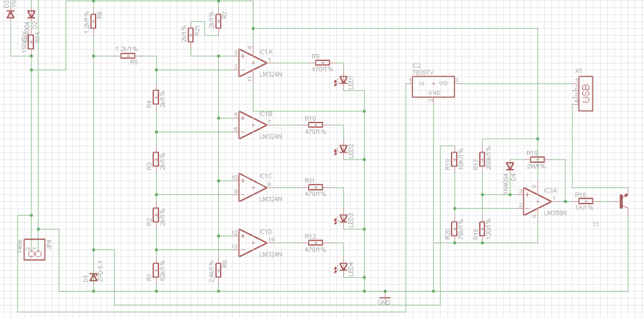Select op-amp IC1D triangle symbol

click(253, 243)
